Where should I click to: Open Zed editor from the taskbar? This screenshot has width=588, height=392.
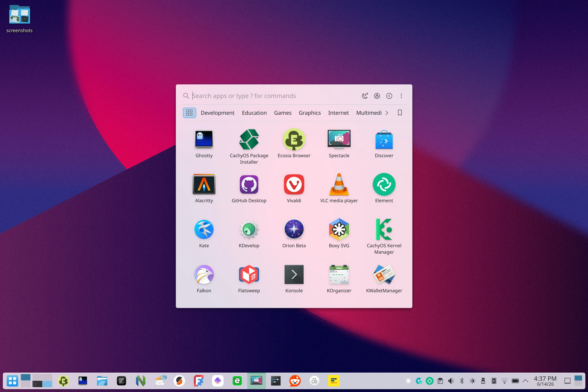[x=121, y=381]
